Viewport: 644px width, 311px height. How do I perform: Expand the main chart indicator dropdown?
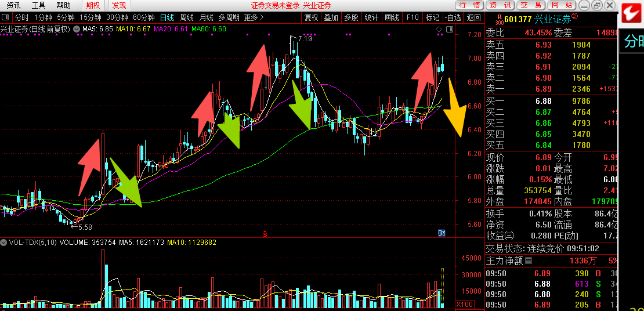(x=77, y=29)
